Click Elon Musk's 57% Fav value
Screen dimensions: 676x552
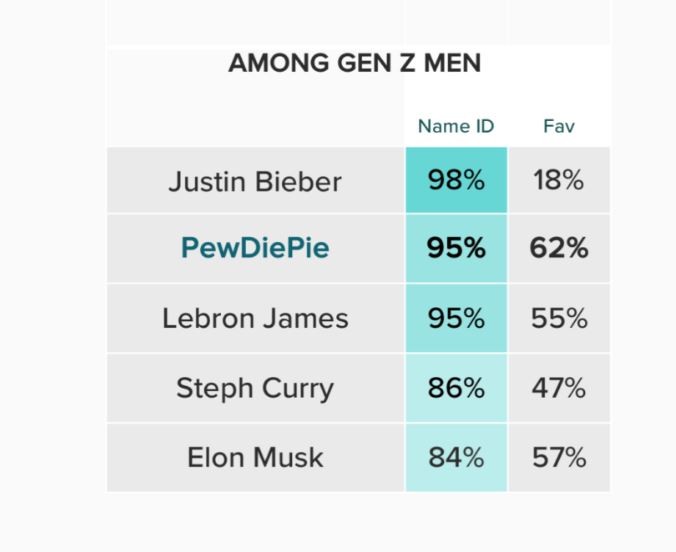(x=559, y=458)
